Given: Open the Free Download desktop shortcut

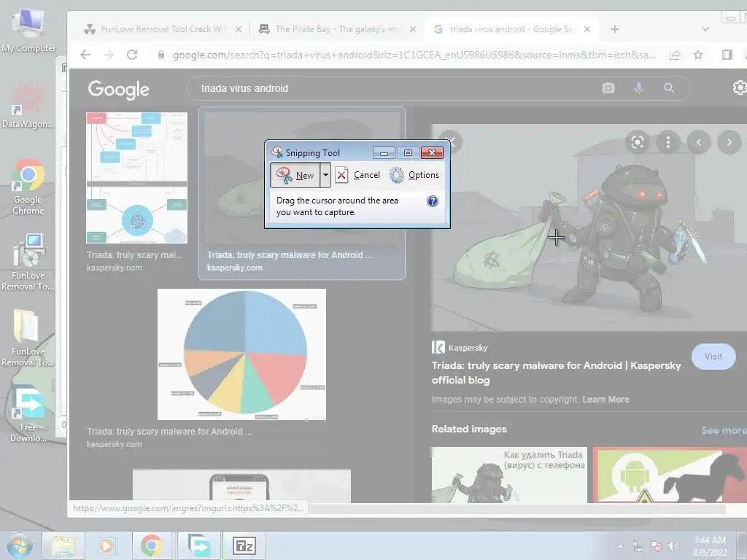Looking at the screenshot, I should [x=28, y=415].
